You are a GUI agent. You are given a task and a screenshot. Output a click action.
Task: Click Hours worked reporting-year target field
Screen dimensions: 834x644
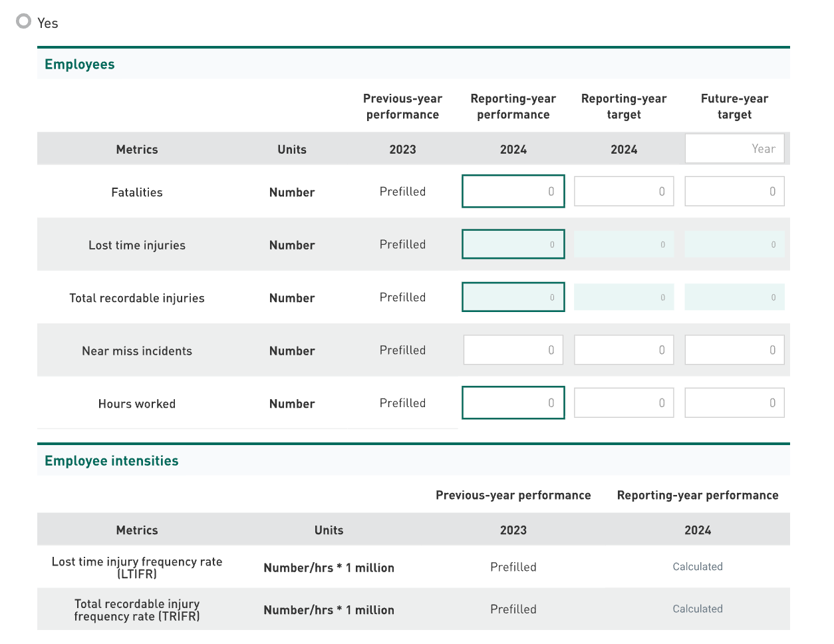(623, 403)
